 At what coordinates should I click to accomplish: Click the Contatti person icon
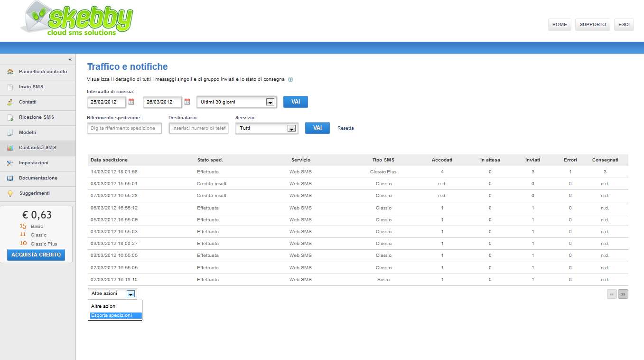click(x=10, y=102)
